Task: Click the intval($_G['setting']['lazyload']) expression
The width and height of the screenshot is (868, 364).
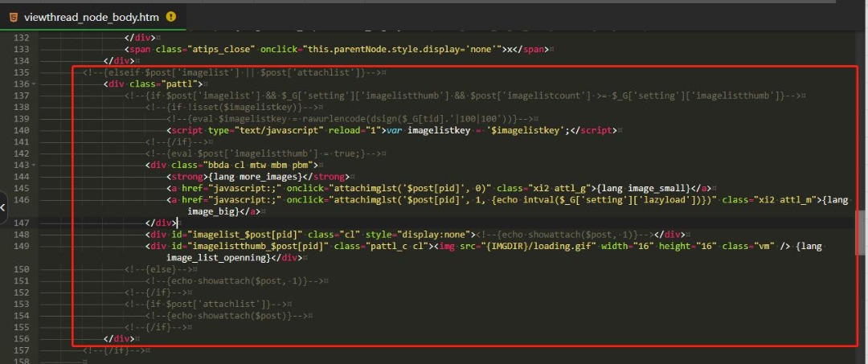Action: click(x=613, y=200)
